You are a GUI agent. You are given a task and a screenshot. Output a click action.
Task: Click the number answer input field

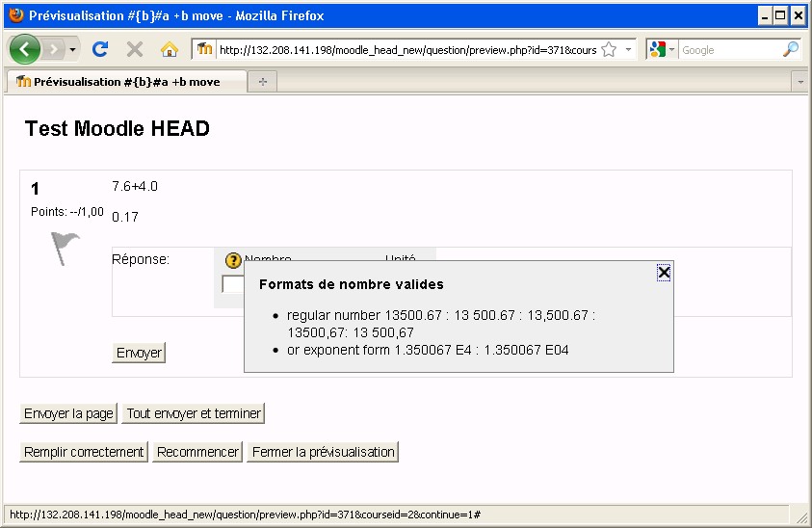tap(233, 284)
